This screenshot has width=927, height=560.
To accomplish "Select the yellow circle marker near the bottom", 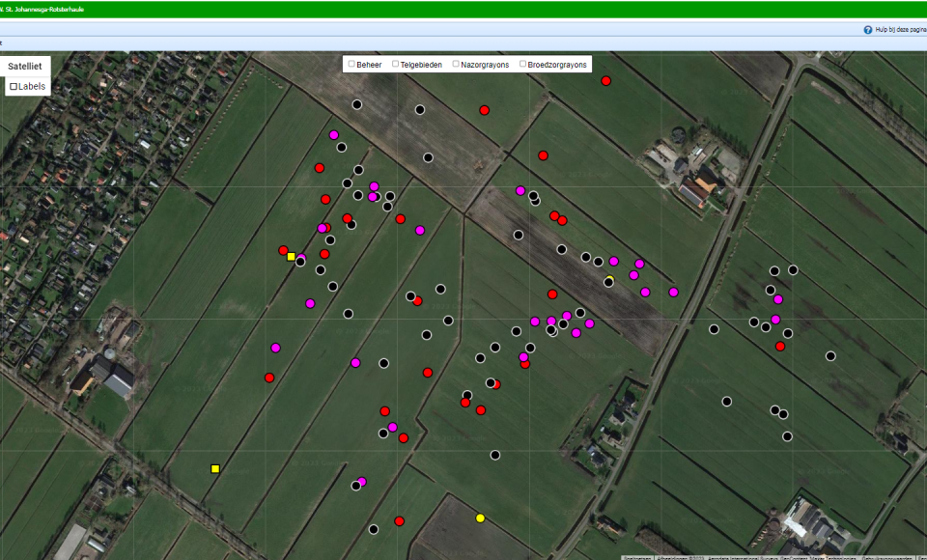I will pos(480,518).
